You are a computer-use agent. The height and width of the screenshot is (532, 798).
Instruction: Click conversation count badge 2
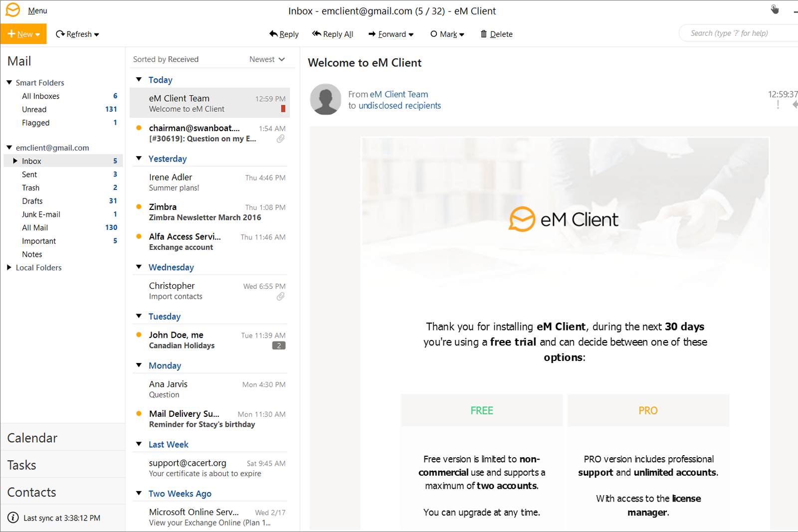click(x=279, y=346)
